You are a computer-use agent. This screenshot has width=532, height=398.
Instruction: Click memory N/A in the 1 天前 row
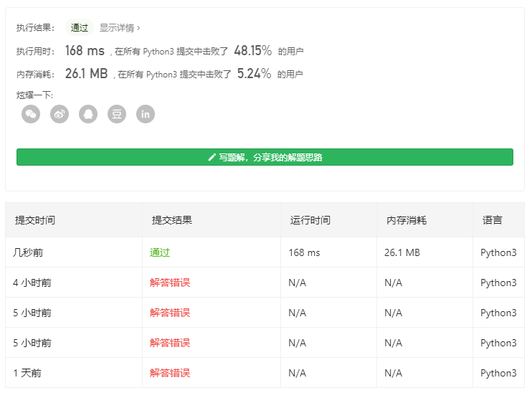tap(393, 373)
